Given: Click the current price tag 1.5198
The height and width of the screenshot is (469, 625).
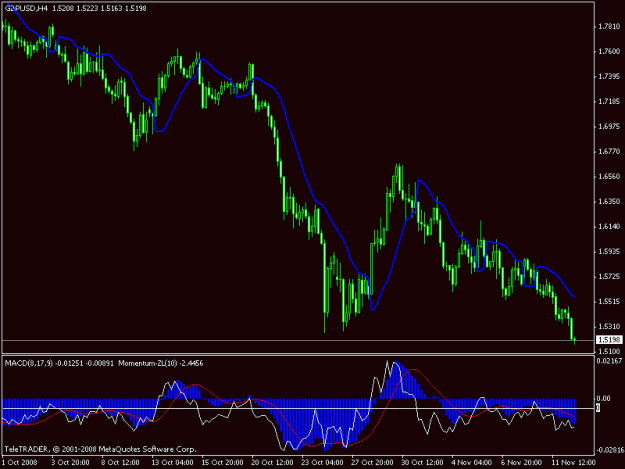Looking at the screenshot, I should 609,340.
